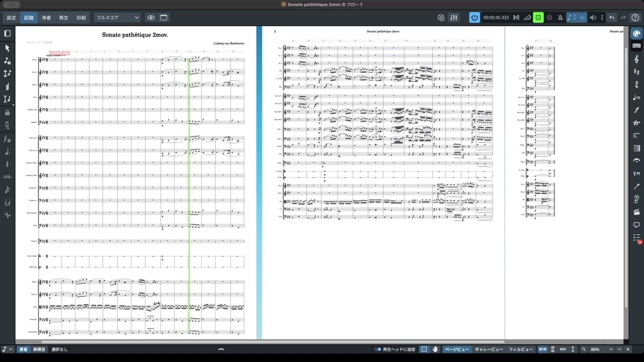
Task: Open the keyboard panel icon
Action: point(636,46)
